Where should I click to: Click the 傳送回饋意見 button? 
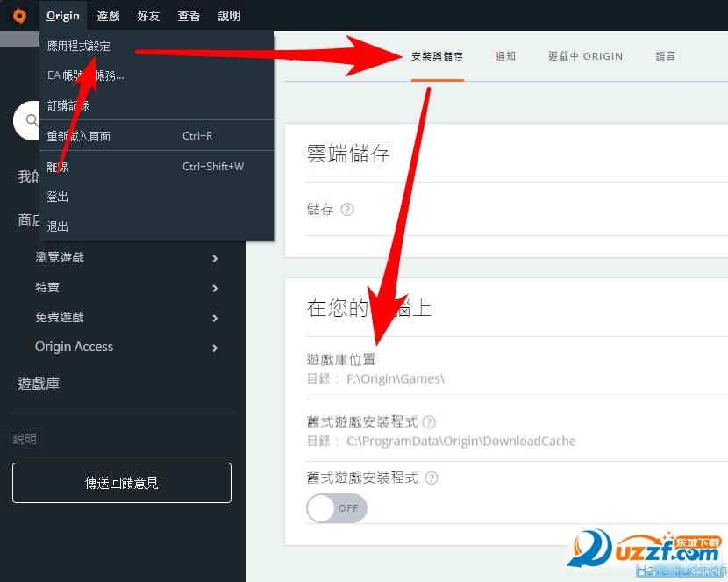[122, 483]
